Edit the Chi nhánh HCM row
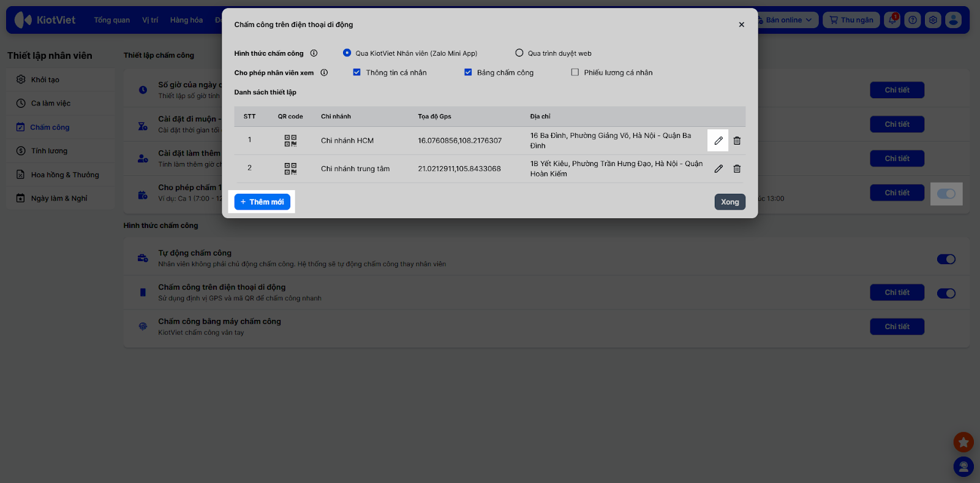980x483 pixels. point(718,140)
